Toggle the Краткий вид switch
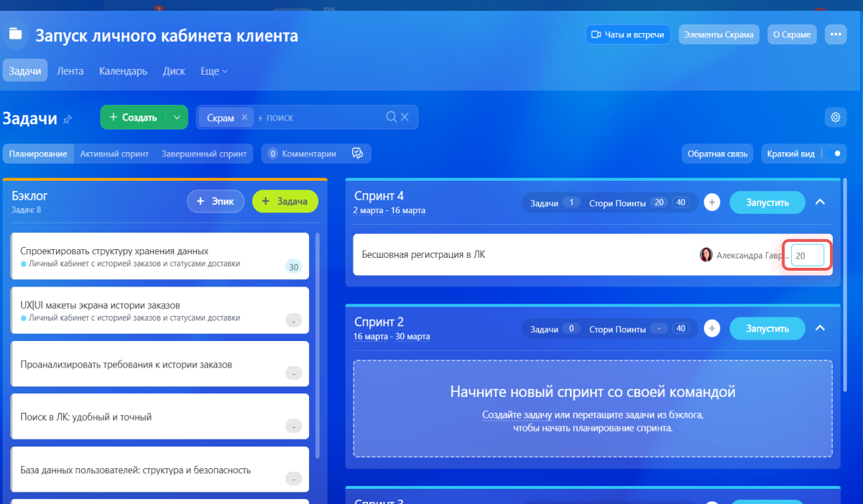Image resolution: width=863 pixels, height=504 pixels. click(x=832, y=153)
